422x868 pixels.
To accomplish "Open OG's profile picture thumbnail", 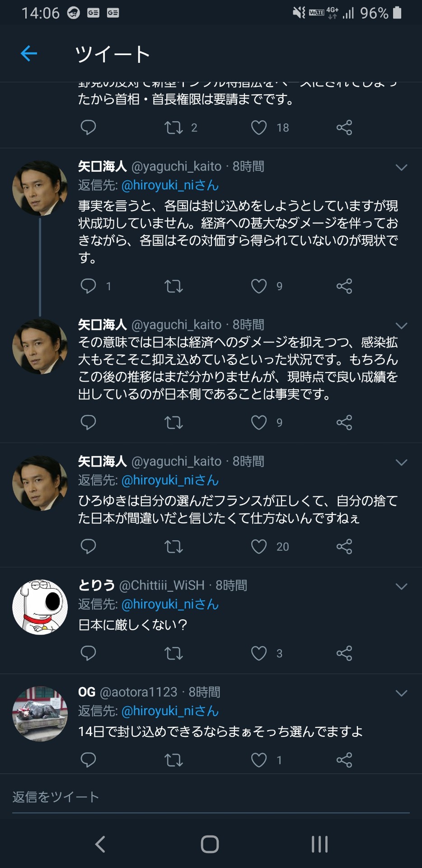I will tap(40, 714).
